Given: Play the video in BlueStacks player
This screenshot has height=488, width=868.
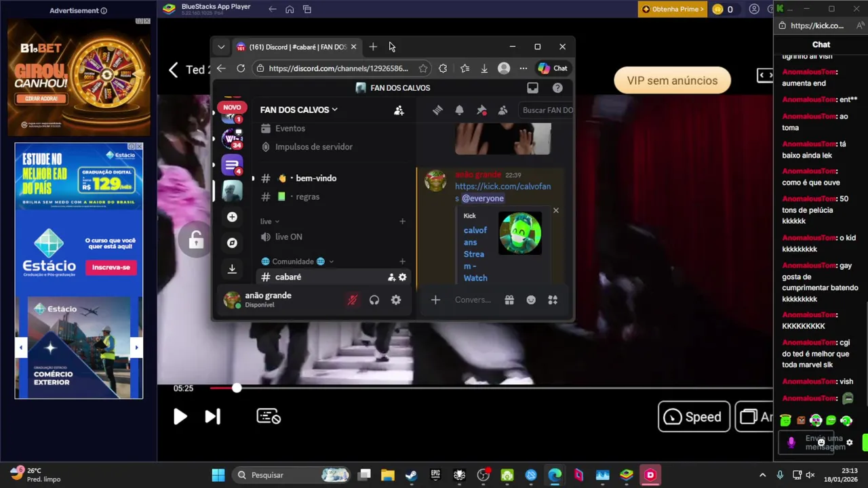Looking at the screenshot, I should point(180,417).
